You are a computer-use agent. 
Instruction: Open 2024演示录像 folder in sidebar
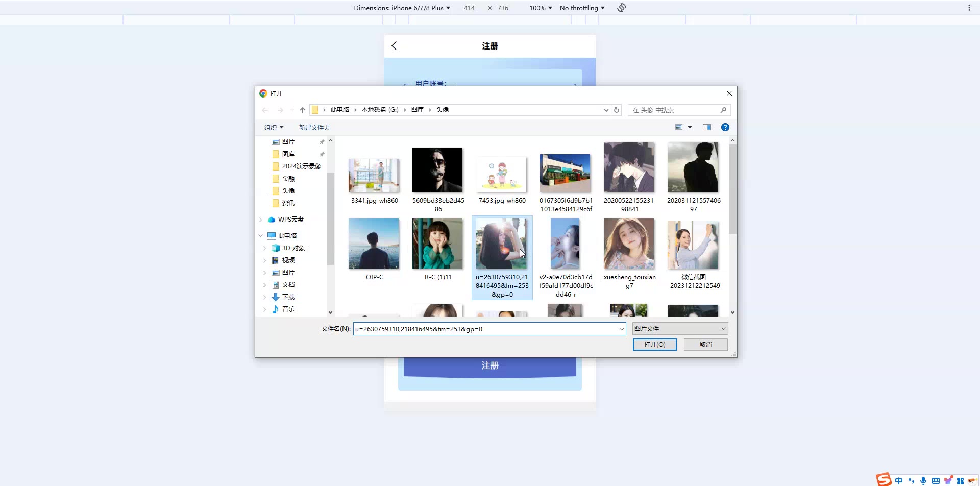click(x=301, y=166)
